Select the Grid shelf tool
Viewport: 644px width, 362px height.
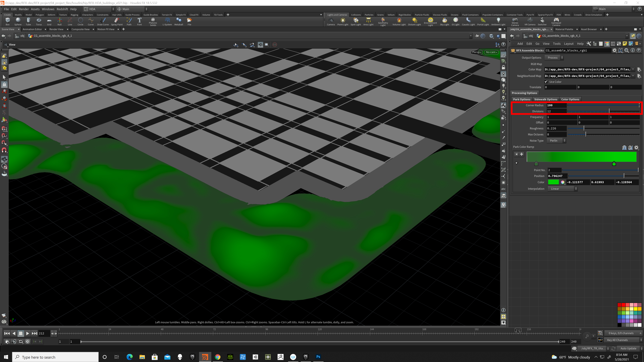(x=49, y=21)
